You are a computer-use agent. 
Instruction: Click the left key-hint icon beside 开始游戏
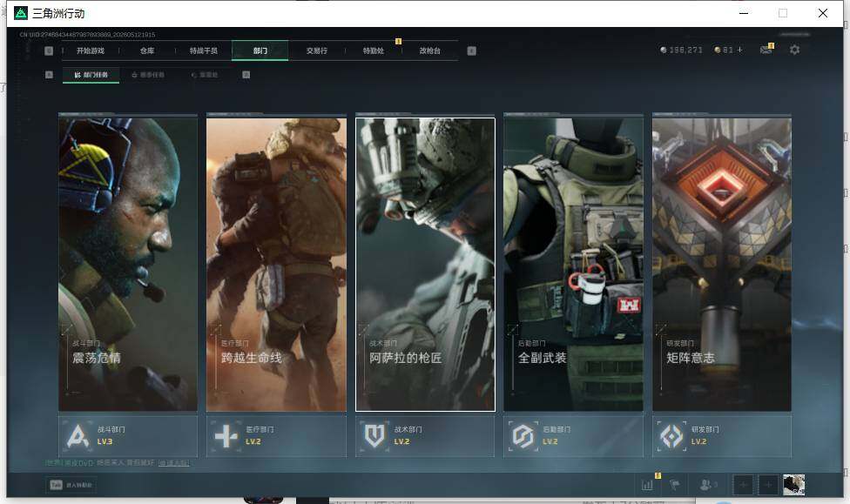(49, 50)
